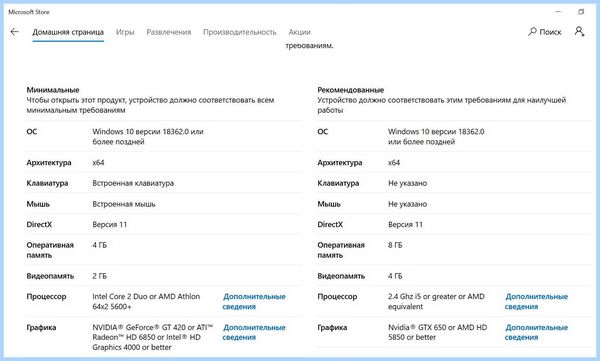Click minimum RAM value 4 ГБ
The width and height of the screenshot is (600, 361).
[x=99, y=245]
